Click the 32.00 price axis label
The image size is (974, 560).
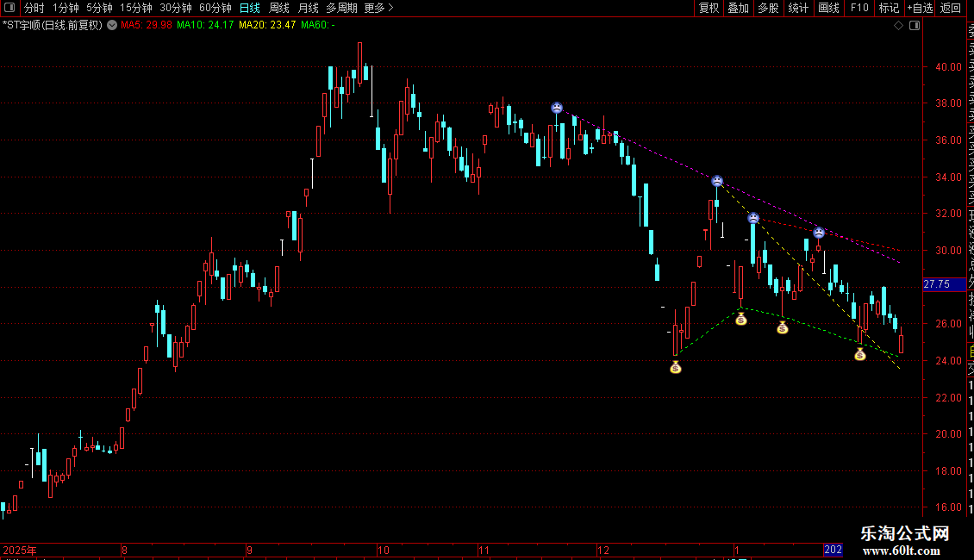(948, 214)
